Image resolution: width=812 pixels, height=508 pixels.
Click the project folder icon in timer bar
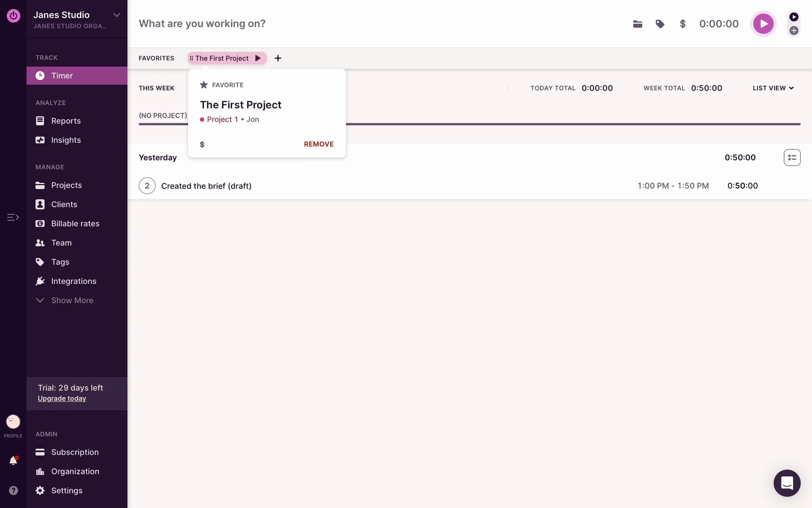(637, 24)
